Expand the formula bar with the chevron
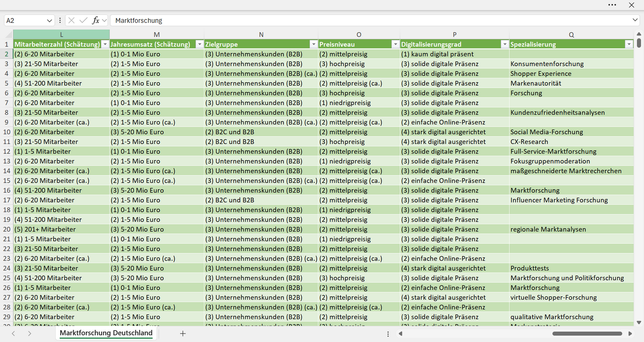644x342 pixels. click(635, 21)
